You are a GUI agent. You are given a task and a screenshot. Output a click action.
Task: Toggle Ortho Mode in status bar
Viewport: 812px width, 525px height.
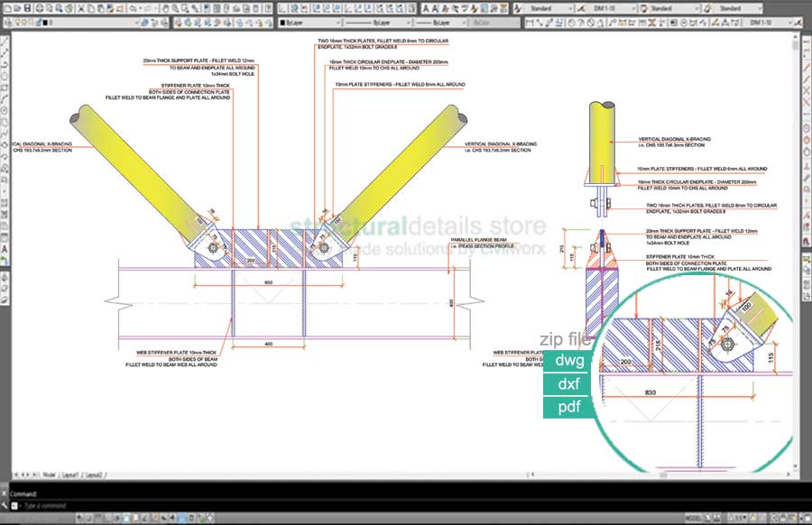tap(107, 518)
